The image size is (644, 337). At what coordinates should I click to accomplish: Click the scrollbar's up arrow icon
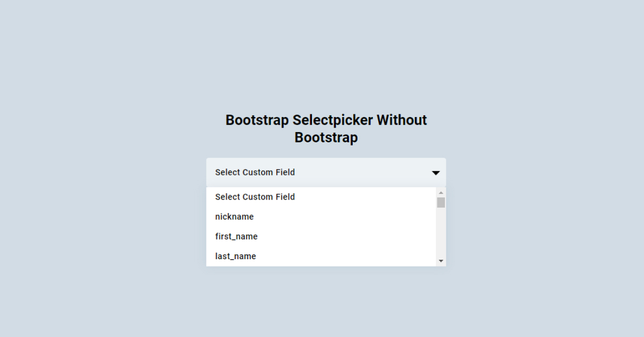pos(441,192)
